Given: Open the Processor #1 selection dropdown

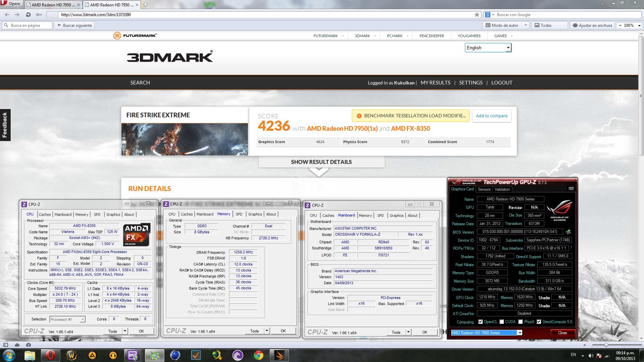Looking at the screenshot, I should tap(67, 319).
